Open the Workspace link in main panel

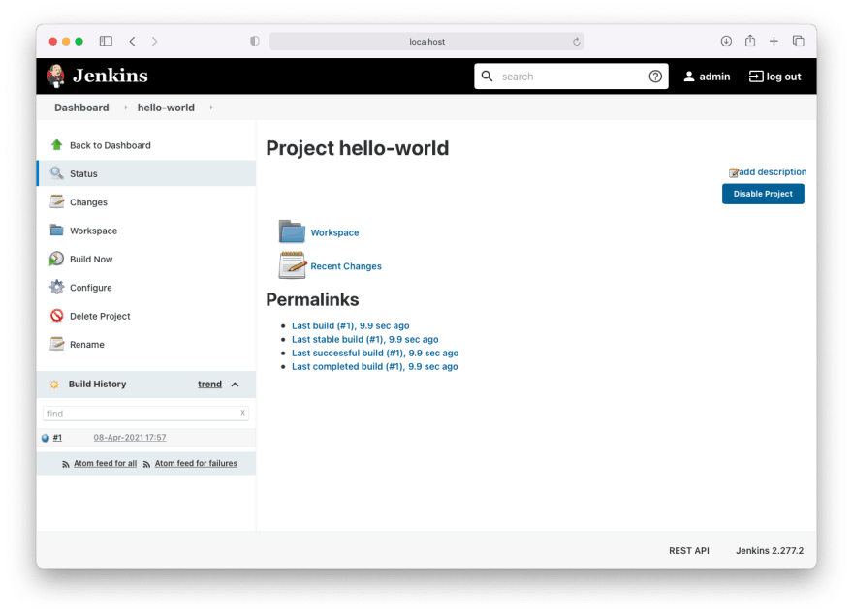334,232
